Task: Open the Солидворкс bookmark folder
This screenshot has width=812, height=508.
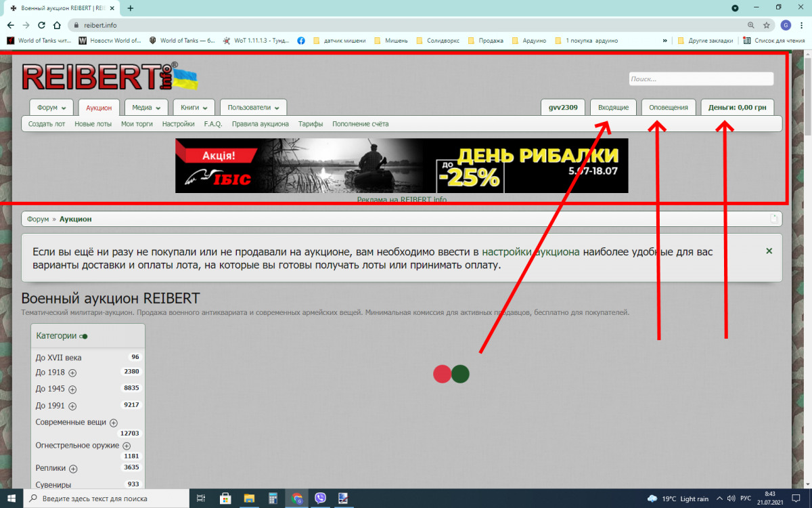Action: [x=438, y=41]
